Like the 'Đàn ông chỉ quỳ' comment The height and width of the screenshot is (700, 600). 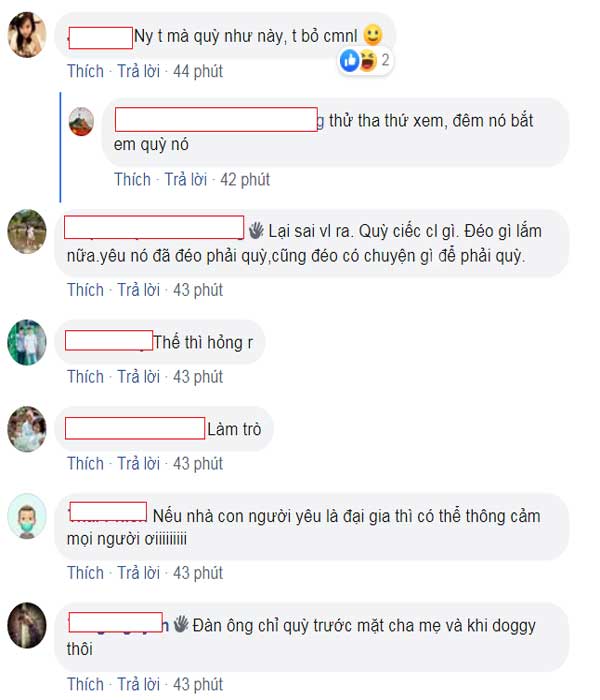click(x=85, y=684)
